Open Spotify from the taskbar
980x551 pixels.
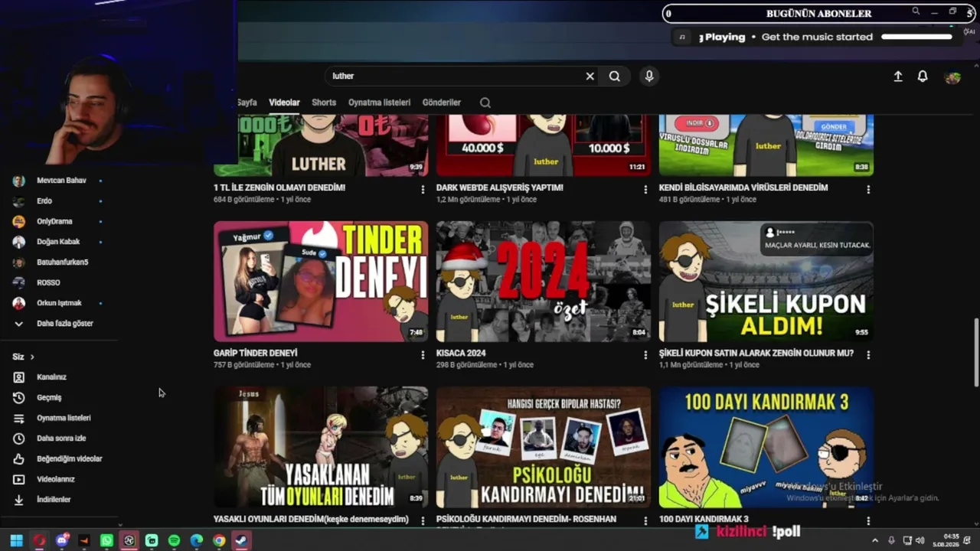[x=174, y=541]
